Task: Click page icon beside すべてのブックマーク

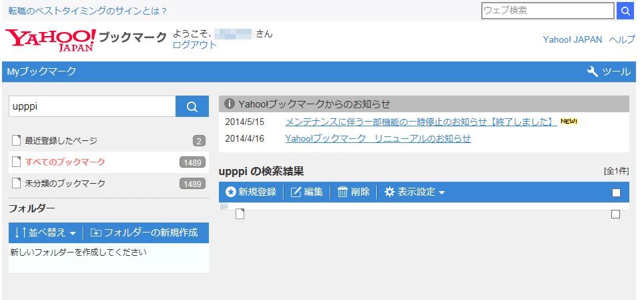Action: coord(16,162)
